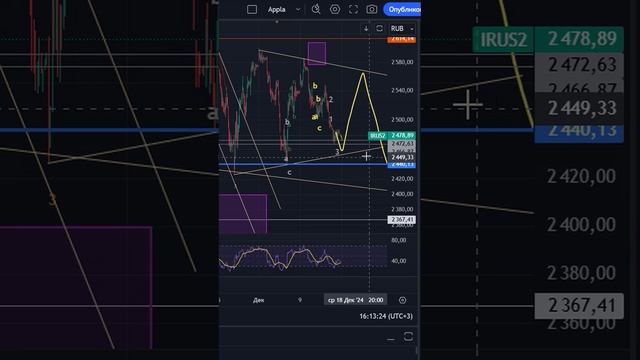Click the 2 580,00 price scale tick
The height and width of the screenshot is (360, 640).
click(x=402, y=62)
